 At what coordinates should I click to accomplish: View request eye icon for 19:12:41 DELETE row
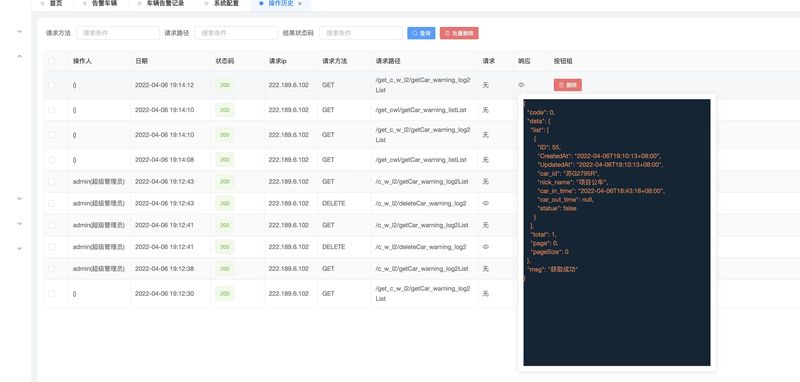point(485,247)
